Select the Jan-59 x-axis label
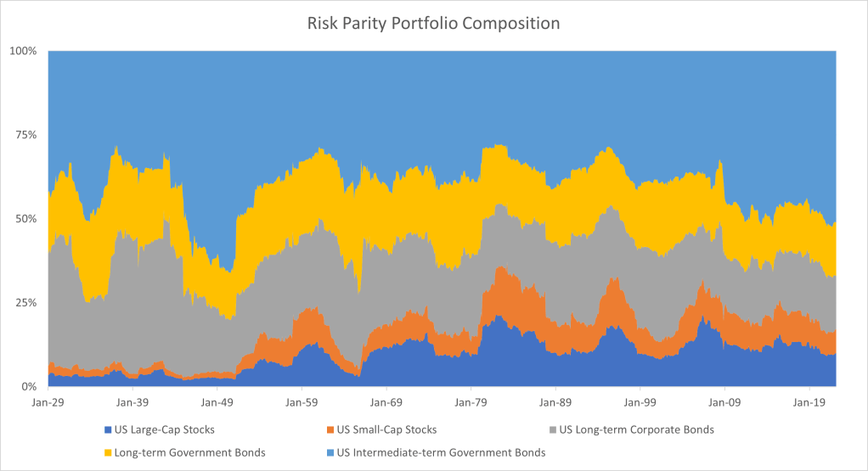This screenshot has height=471, width=868. tap(302, 402)
